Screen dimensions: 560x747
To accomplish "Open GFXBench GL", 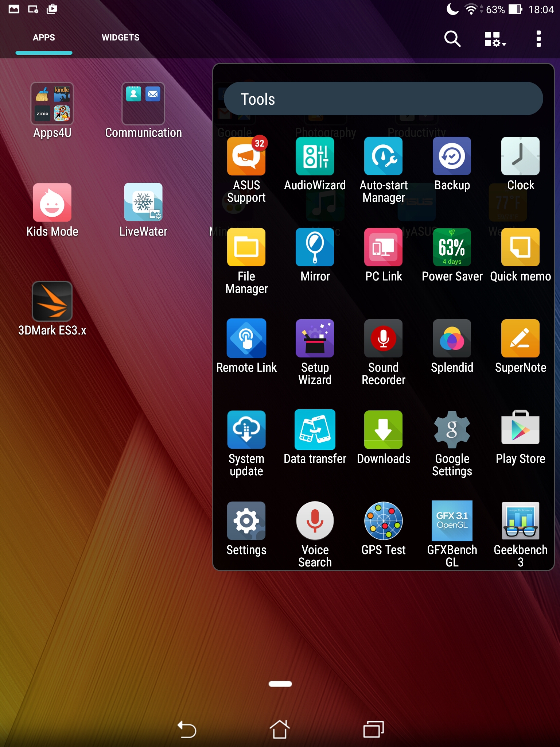I will pyautogui.click(x=452, y=521).
